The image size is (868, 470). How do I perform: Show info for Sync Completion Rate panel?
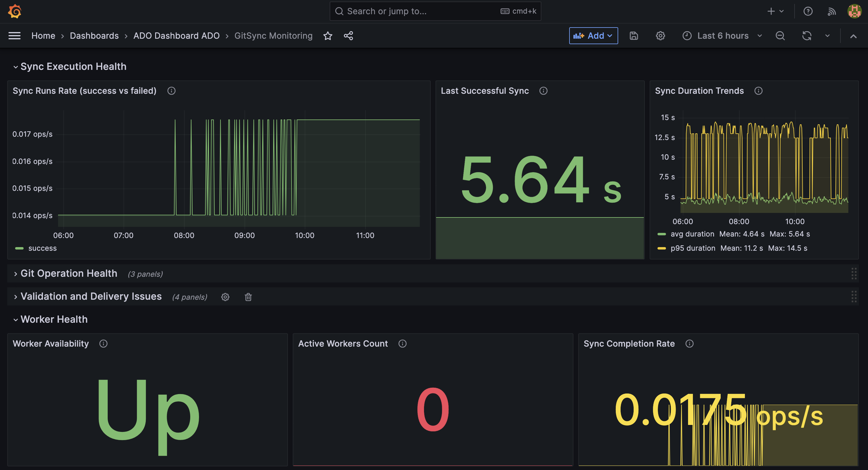point(690,344)
